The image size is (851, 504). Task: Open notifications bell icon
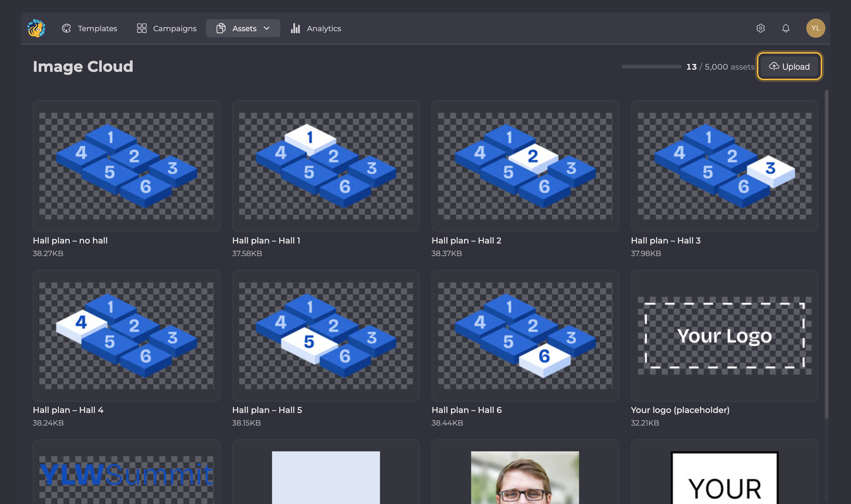tap(785, 28)
